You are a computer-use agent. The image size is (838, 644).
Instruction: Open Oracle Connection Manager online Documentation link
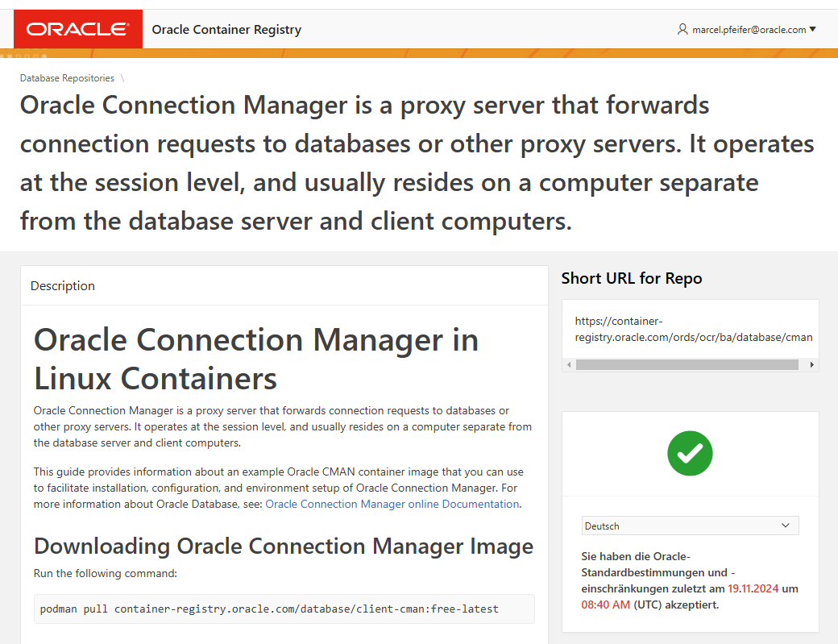tap(392, 504)
